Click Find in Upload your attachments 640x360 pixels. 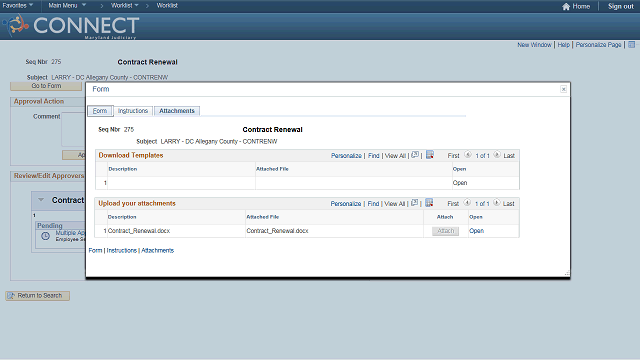point(373,204)
